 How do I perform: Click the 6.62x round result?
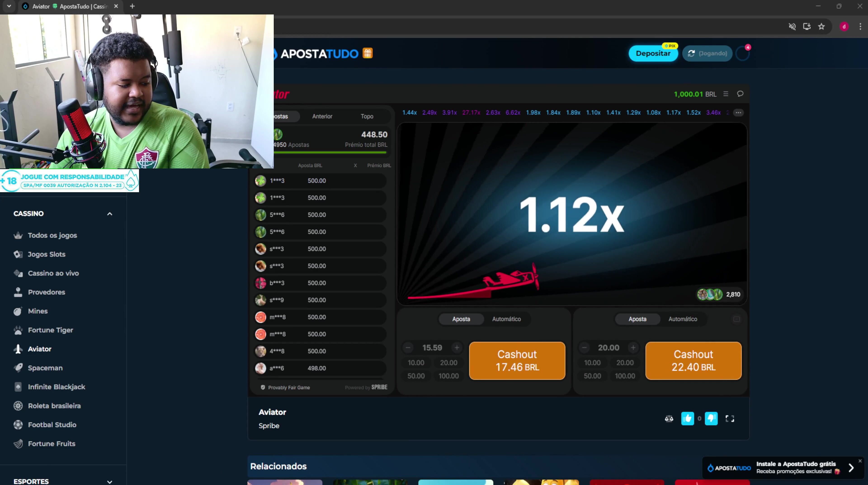tap(513, 113)
